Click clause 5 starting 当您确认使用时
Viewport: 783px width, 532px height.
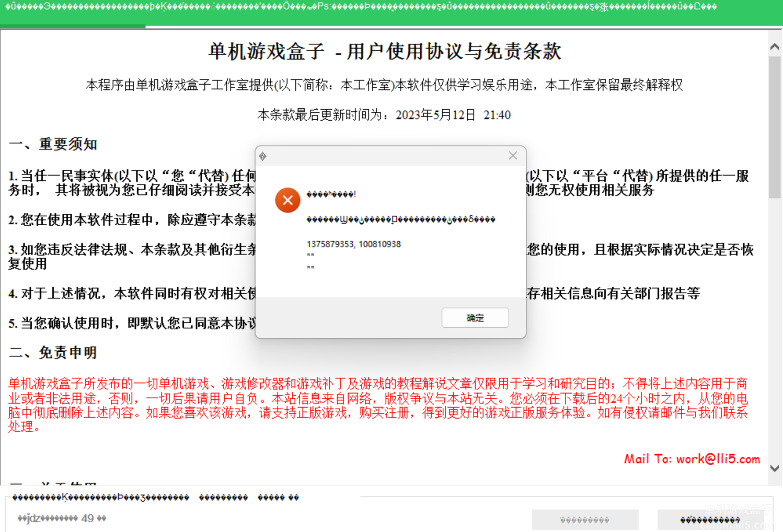tap(132, 323)
